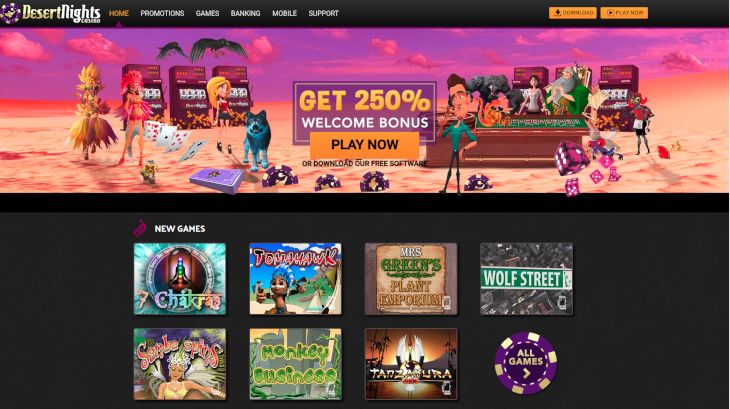
Task: Launch the Monkey Business game
Action: pyautogui.click(x=295, y=364)
